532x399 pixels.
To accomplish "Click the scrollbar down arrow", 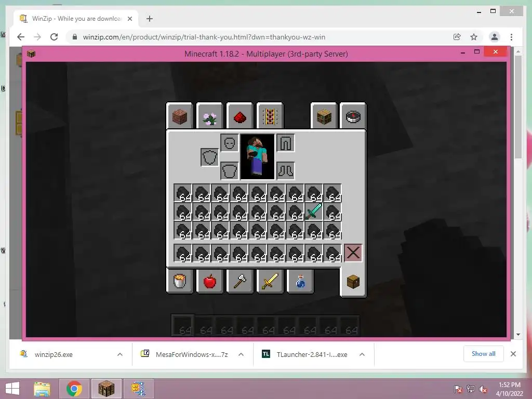I will pyautogui.click(x=518, y=335).
